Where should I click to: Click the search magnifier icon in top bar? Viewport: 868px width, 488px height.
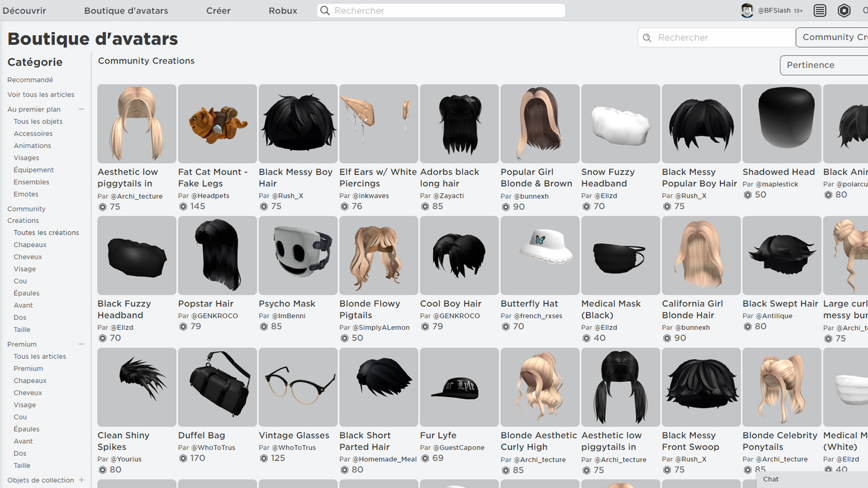coord(325,10)
